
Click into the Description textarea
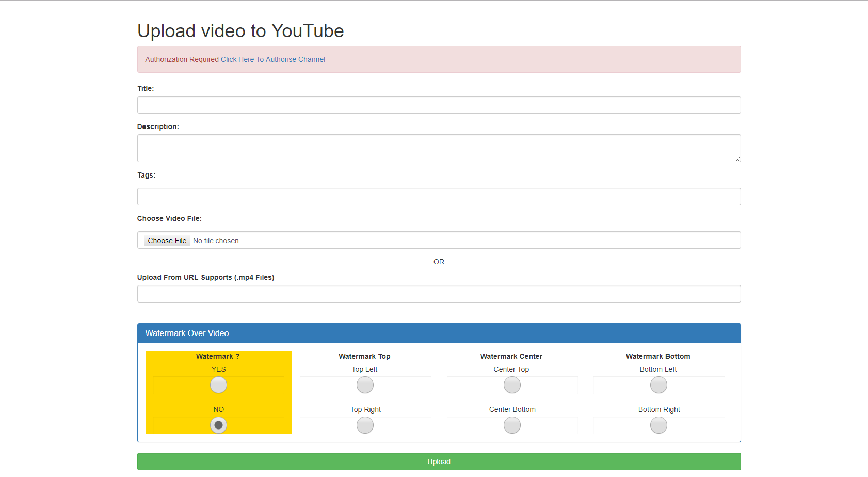[439, 148]
